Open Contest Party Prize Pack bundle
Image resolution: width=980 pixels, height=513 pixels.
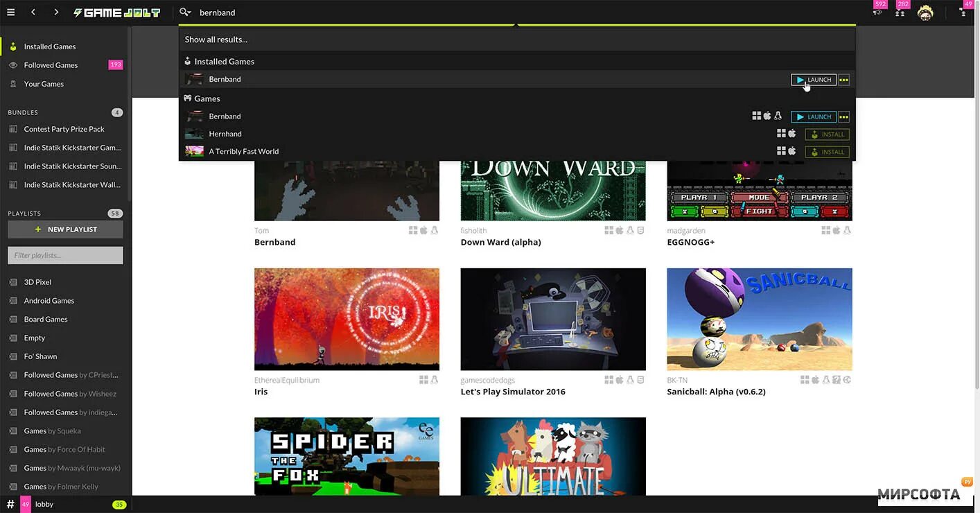point(66,129)
